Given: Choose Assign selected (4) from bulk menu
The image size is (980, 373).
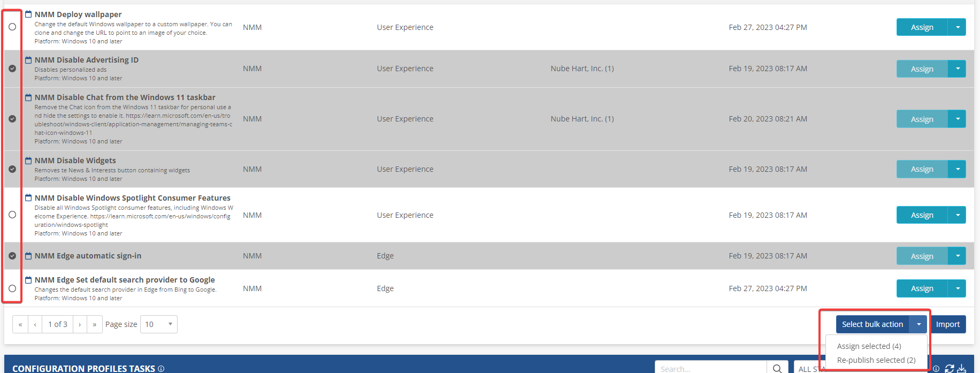Looking at the screenshot, I should (x=869, y=346).
